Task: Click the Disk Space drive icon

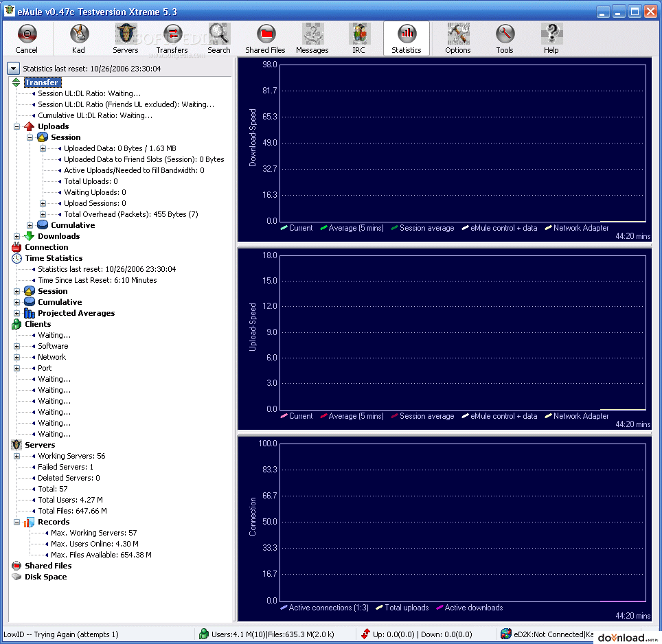Action: click(16, 577)
